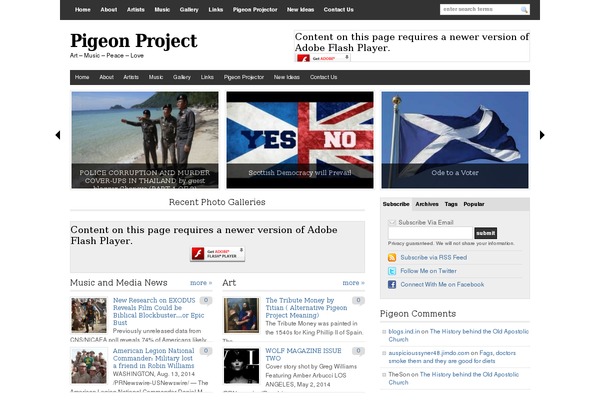Click the American Legion article thumbnail
The height and width of the screenshot is (400, 600).
coord(89,366)
